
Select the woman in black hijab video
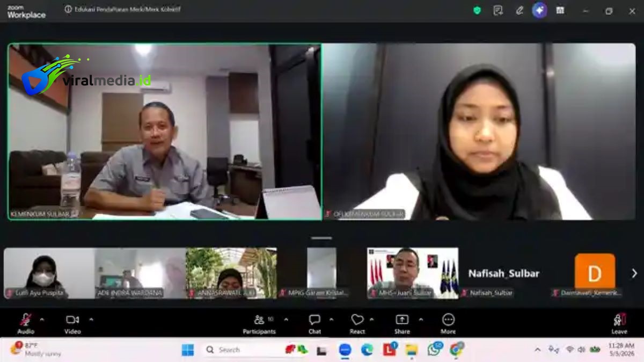coord(479,132)
